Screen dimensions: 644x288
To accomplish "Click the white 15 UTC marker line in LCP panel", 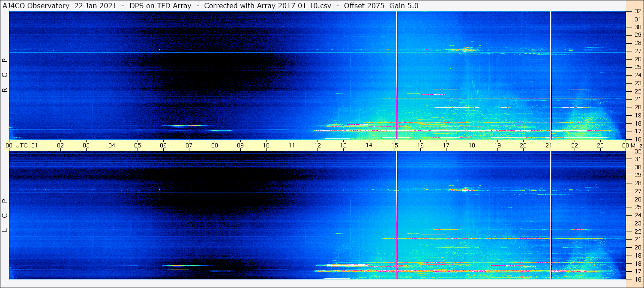I will point(397,215).
